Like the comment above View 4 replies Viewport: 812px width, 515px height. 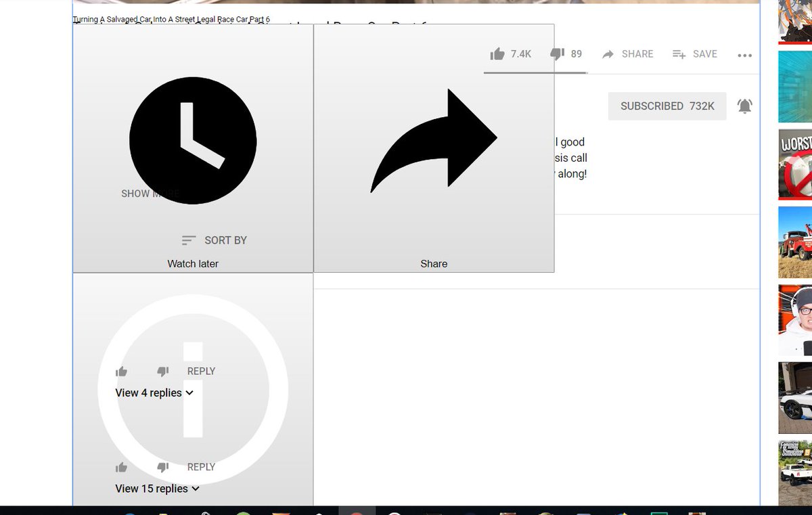point(121,372)
